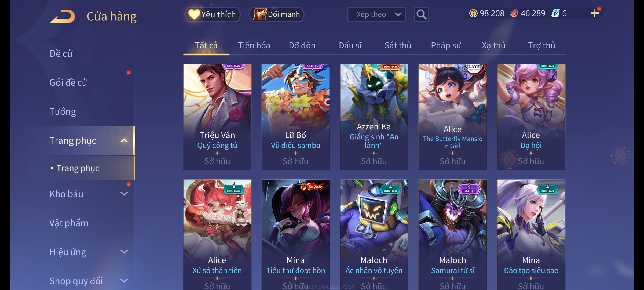644x290 pixels.
Task: Switch to the Sát thủ tab
Action: [398, 45]
